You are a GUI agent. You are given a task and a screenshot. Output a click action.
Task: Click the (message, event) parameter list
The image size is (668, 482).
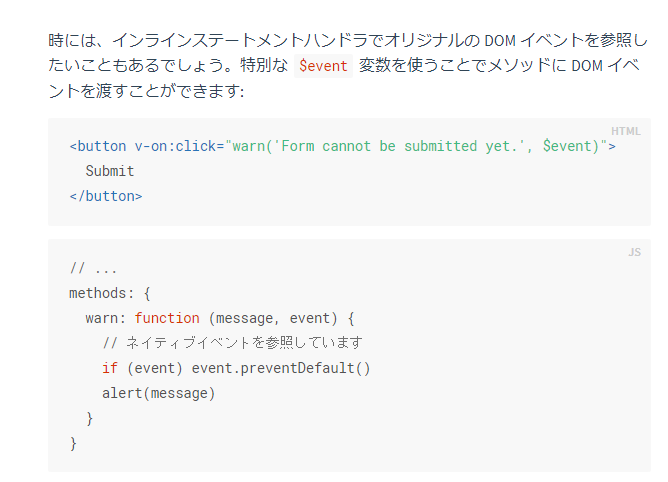[x=278, y=318]
